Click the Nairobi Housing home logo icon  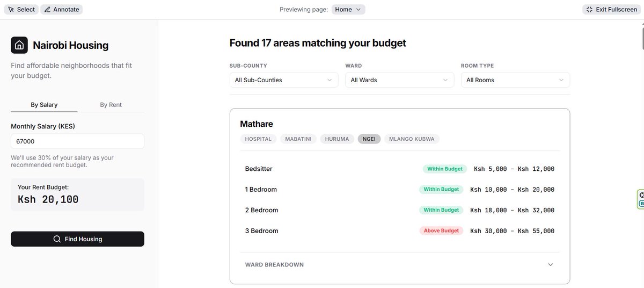coord(19,45)
